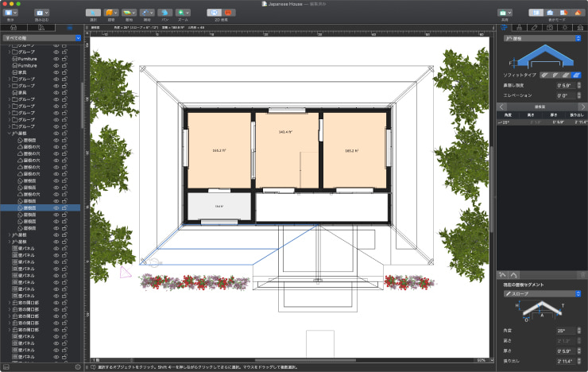The image size is (588, 372).
Task: Click the canvas vertical scrollbar
Action: click(x=492, y=189)
